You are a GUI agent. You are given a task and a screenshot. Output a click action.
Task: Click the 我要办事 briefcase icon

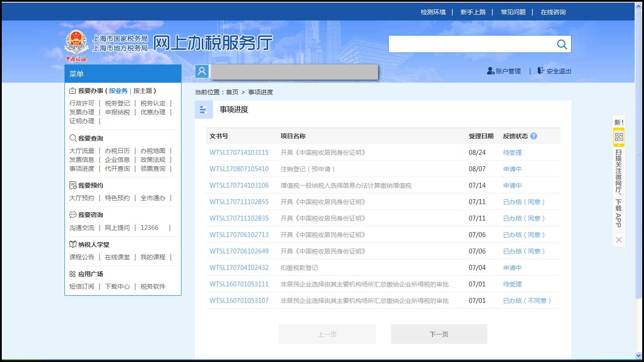[72, 91]
